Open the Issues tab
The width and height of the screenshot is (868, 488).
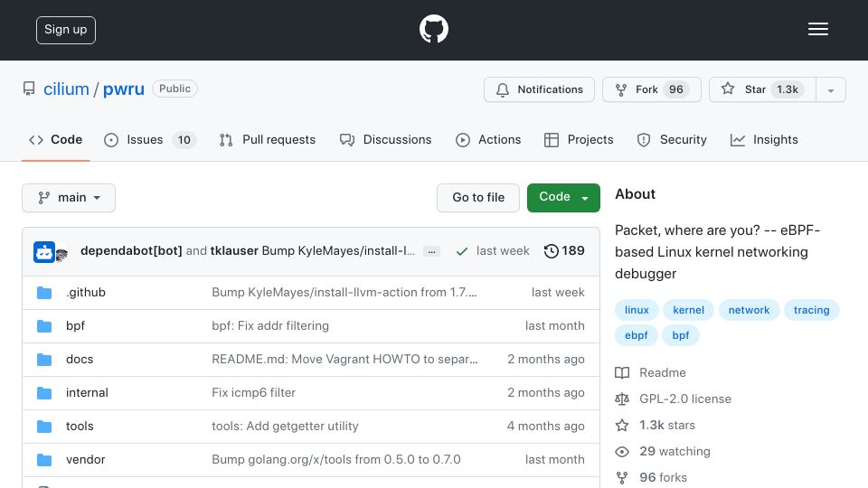pos(149,140)
